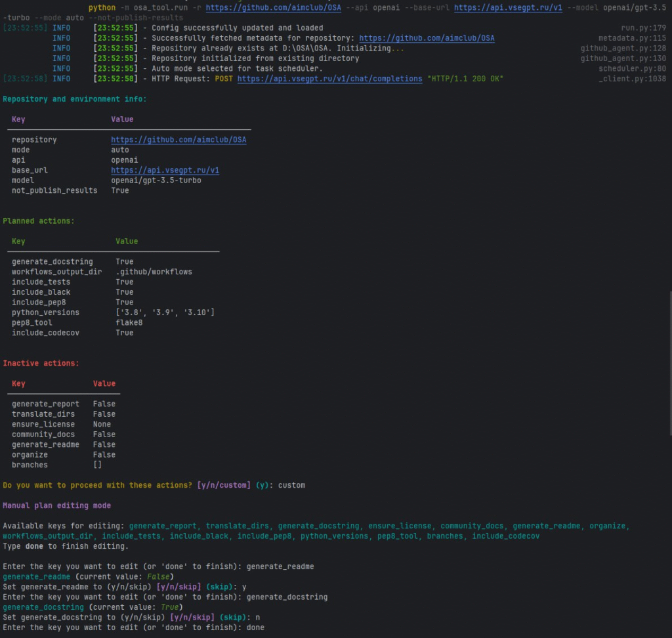Click the "Planned actions:" heading

tap(38, 221)
